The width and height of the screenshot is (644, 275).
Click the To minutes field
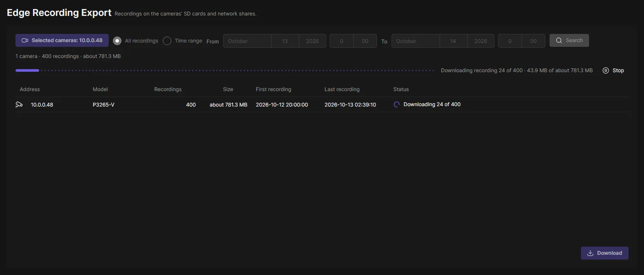[533, 41]
